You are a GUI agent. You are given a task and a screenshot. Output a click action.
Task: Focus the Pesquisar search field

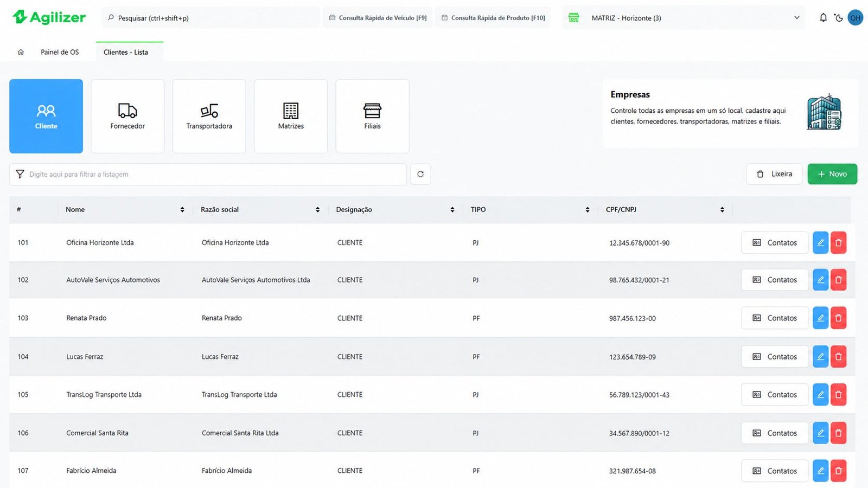(x=210, y=17)
